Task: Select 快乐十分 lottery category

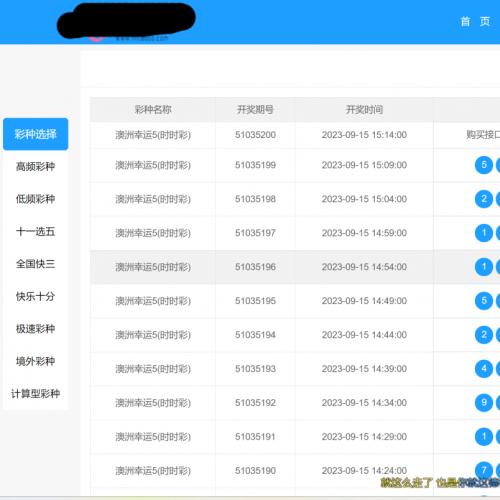Action: tap(36, 296)
